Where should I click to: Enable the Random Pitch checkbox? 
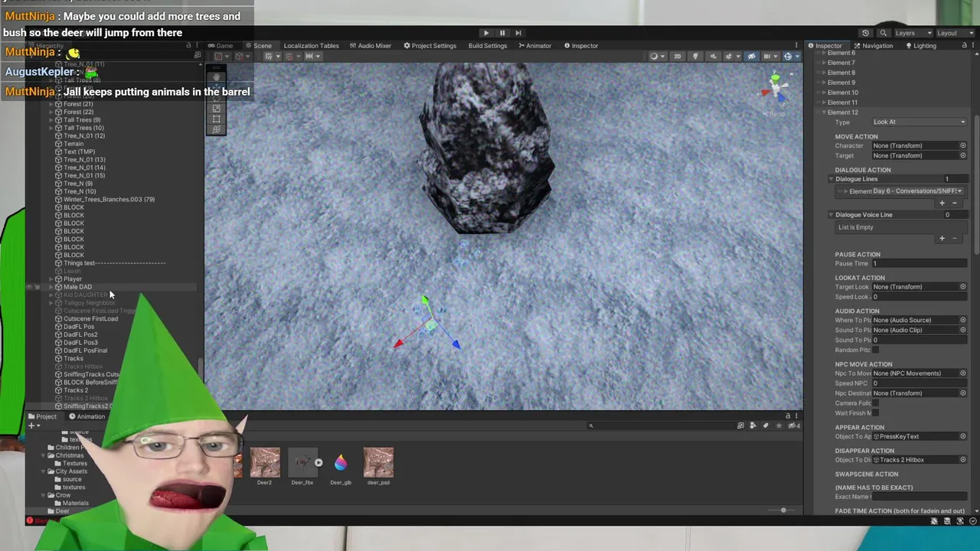[x=876, y=350]
